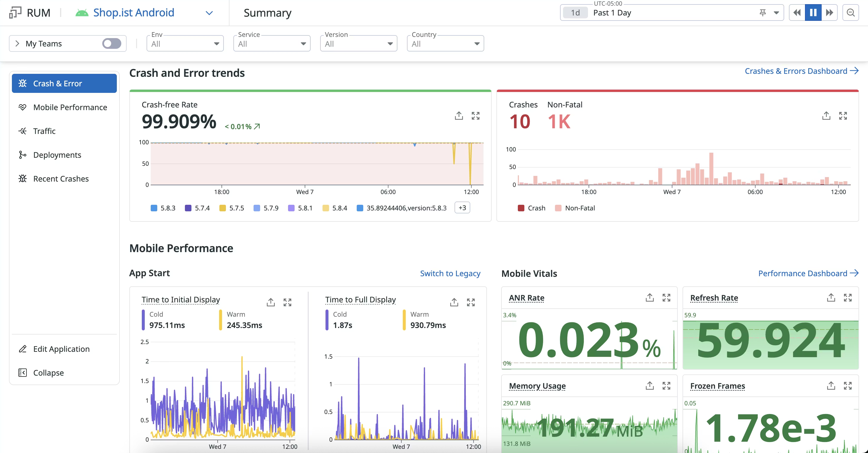Step back the time range
The width and height of the screenshot is (868, 453).
pyautogui.click(x=797, y=13)
